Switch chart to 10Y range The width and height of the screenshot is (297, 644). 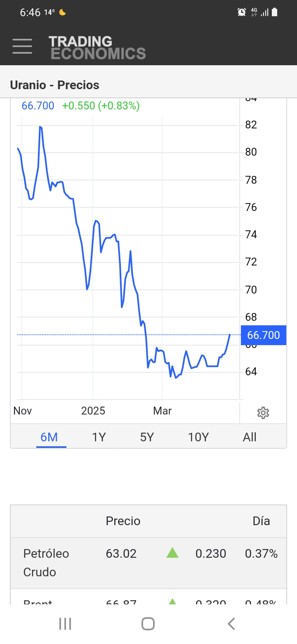click(198, 437)
